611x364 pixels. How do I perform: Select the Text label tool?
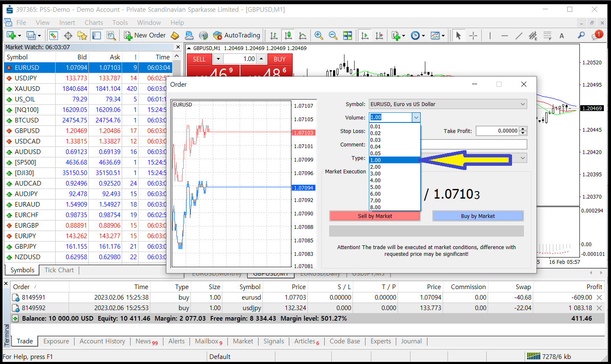click(x=562, y=36)
